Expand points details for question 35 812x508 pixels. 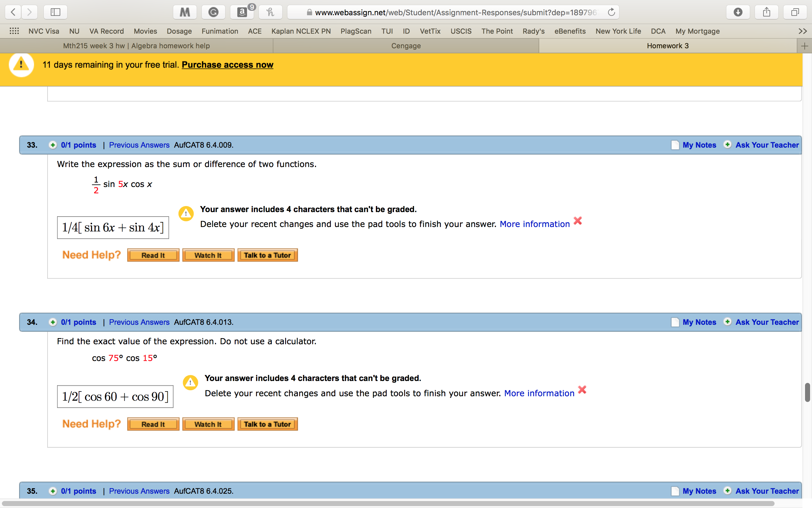53,491
